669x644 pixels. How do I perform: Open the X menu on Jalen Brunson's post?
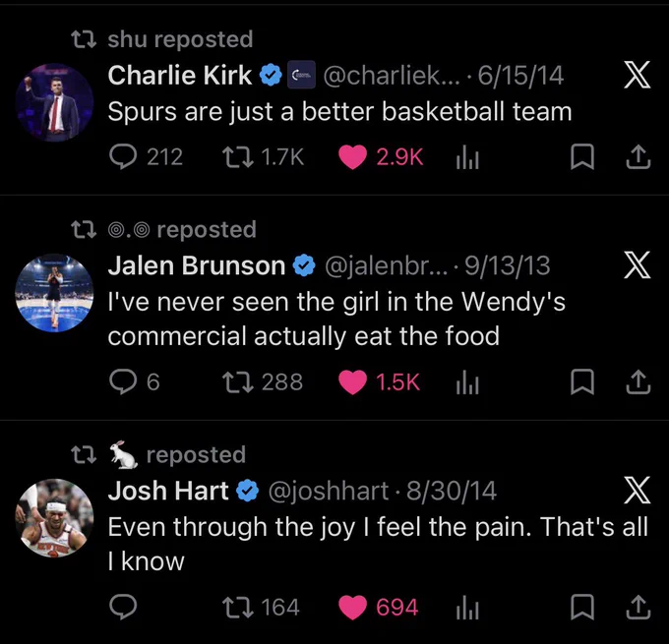point(637,264)
